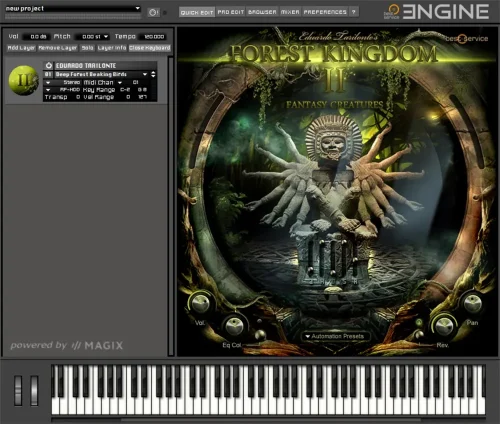500x424 pixels.
Task: Open the Midi Chan dropdown arrow
Action: (x=120, y=82)
